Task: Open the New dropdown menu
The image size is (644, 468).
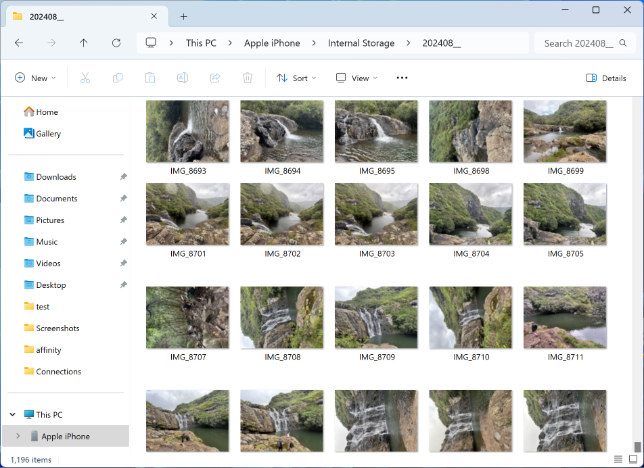Action: pyautogui.click(x=35, y=78)
